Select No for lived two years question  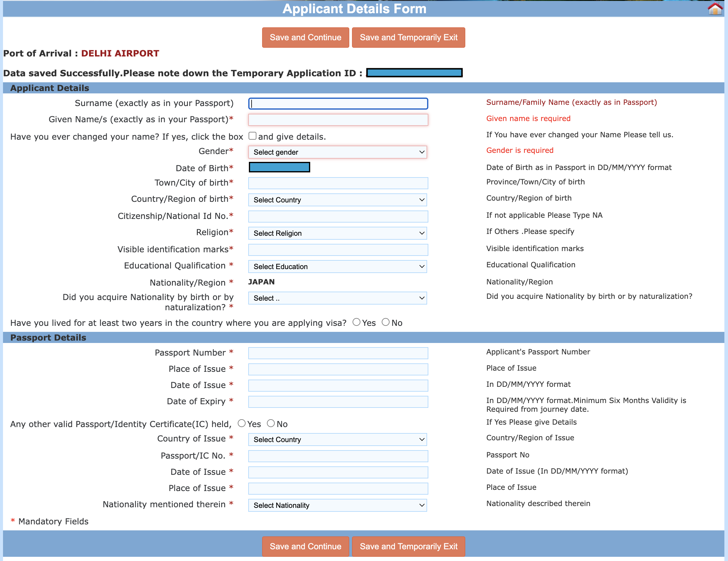385,322
